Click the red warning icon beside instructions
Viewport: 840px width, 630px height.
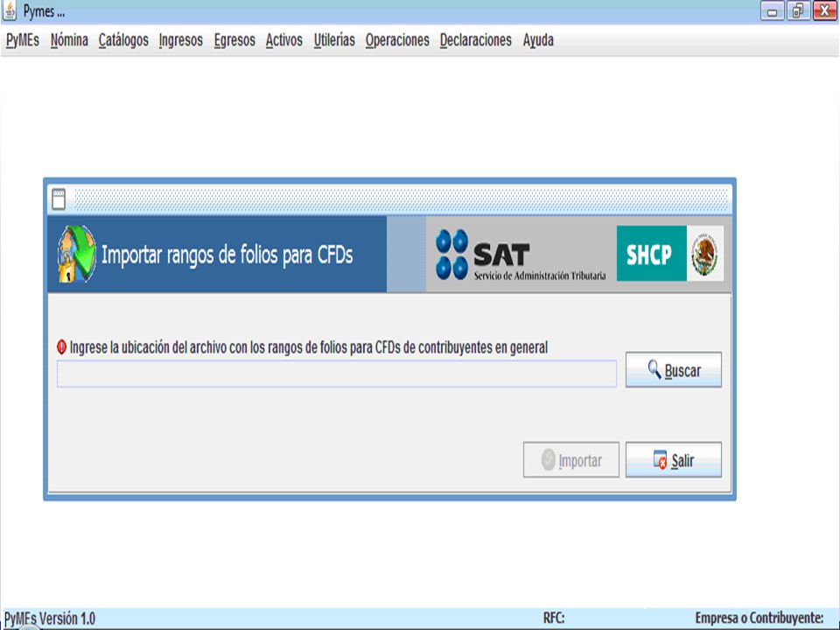pos(61,347)
